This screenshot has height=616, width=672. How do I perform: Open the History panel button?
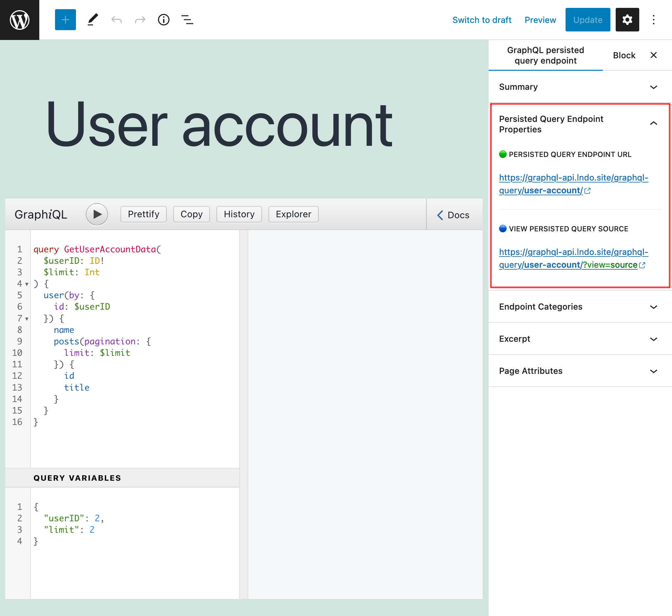coord(239,214)
